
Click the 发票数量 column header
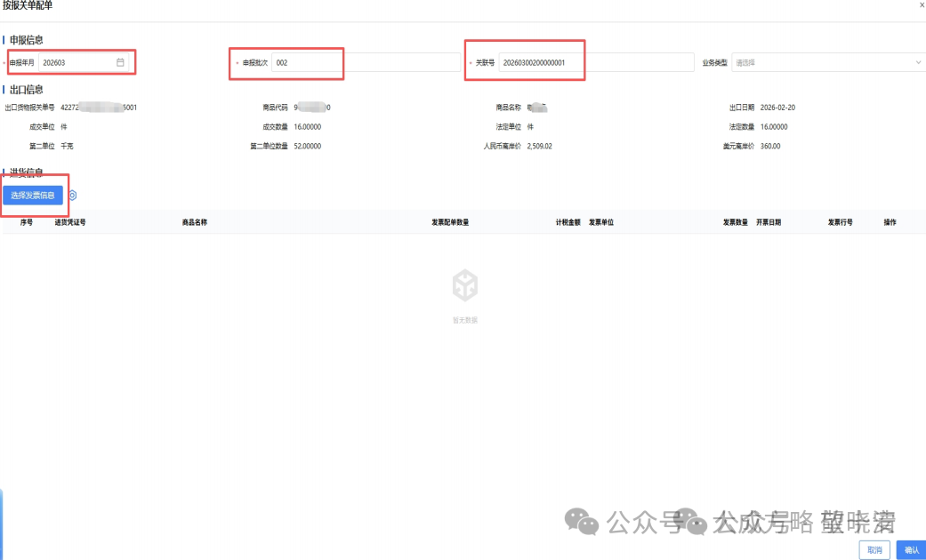736,222
